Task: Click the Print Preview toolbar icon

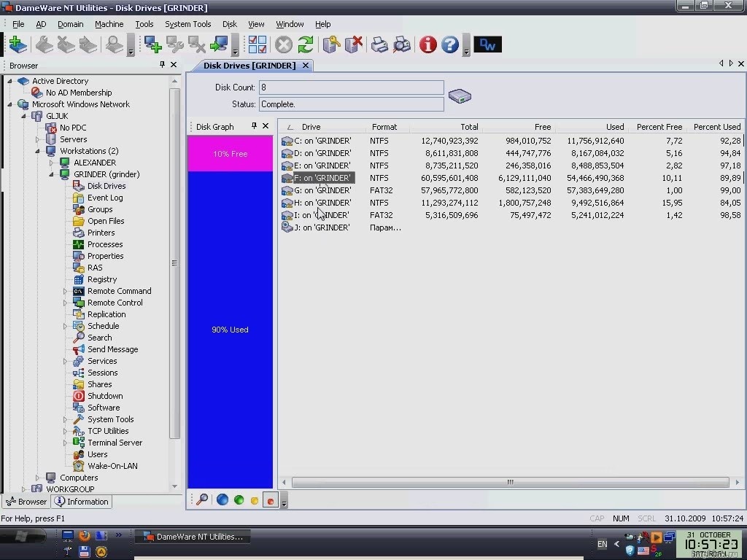Action: tap(402, 44)
